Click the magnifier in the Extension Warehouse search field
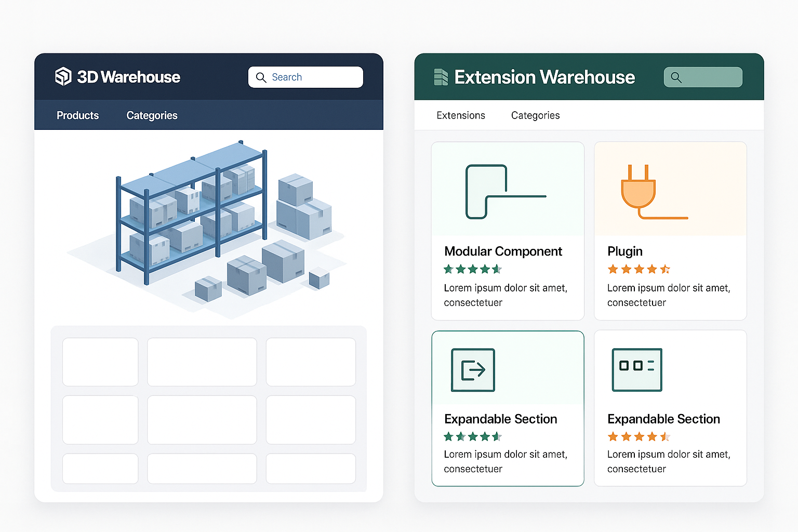 pos(676,77)
